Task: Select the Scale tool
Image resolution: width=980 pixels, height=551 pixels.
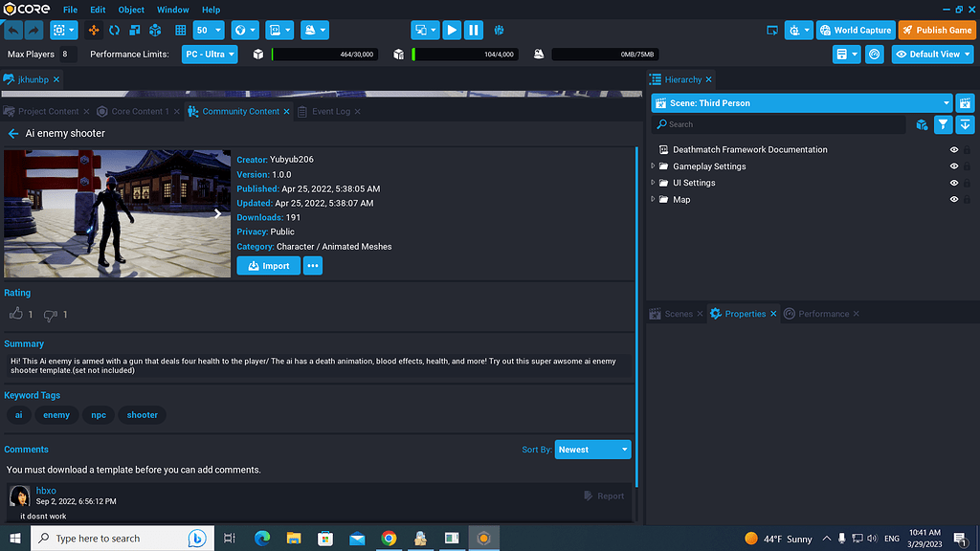Action: click(134, 30)
